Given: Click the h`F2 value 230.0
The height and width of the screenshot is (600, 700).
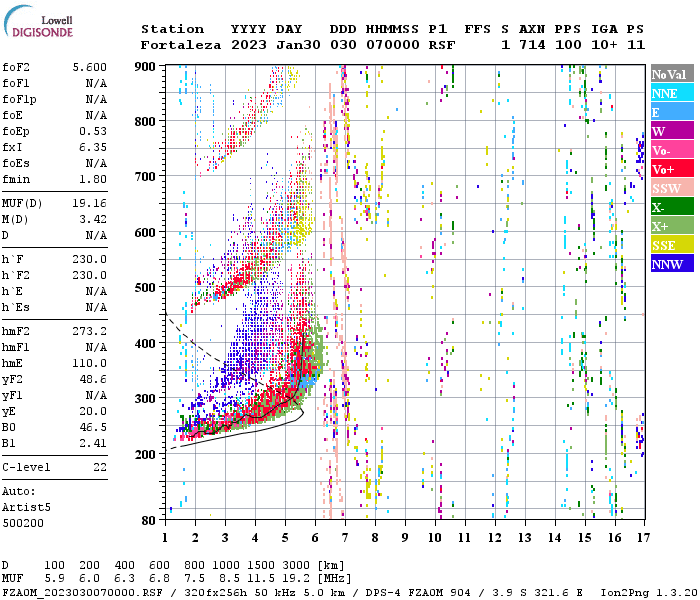Looking at the screenshot, I should tap(90, 275).
